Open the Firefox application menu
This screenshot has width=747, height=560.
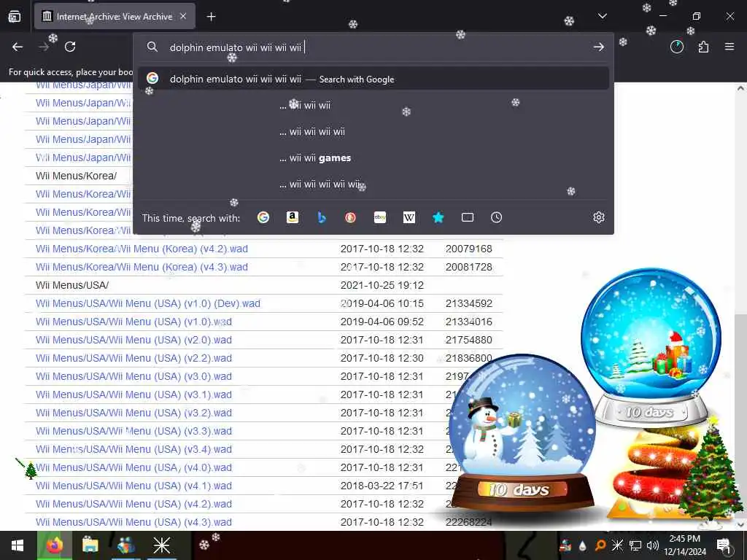click(729, 47)
